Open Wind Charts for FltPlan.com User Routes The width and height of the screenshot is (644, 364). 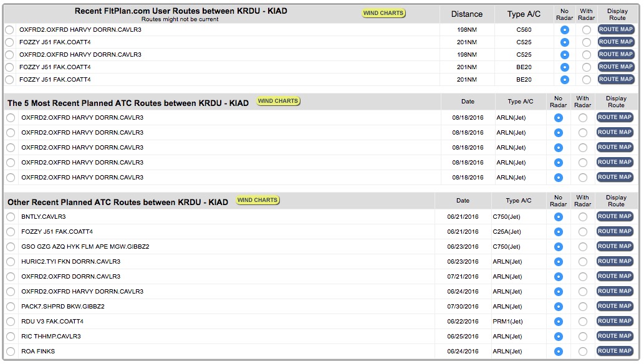click(x=383, y=13)
